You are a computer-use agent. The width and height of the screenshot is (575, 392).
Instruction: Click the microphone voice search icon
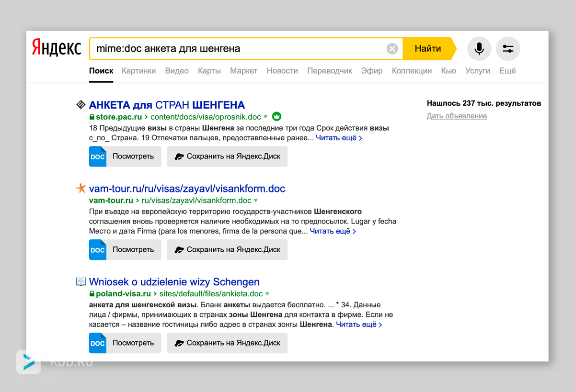pyautogui.click(x=479, y=48)
